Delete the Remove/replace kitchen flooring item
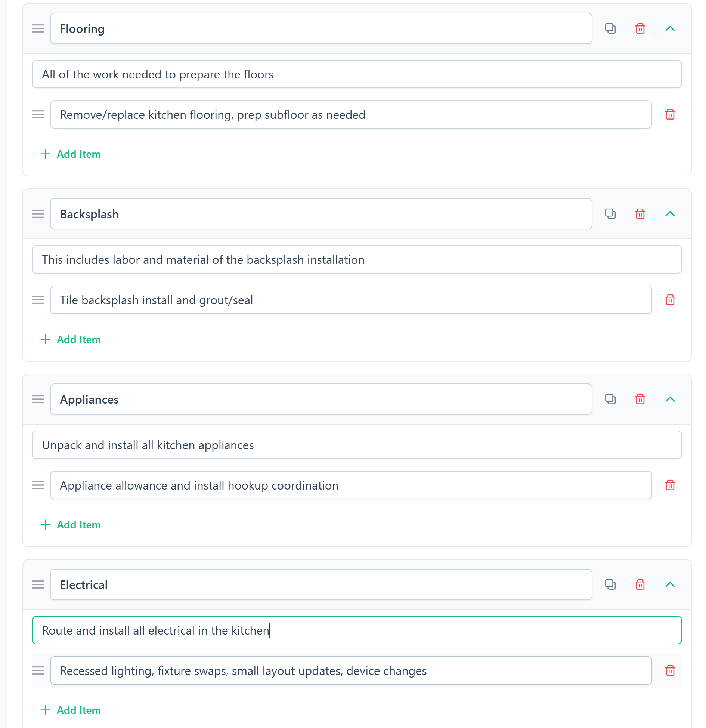 pyautogui.click(x=670, y=114)
